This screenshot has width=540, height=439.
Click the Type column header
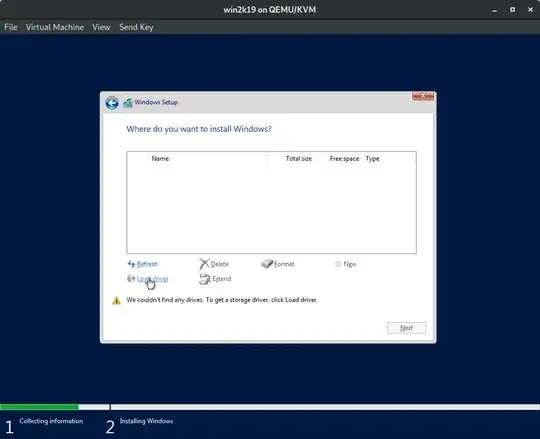pos(372,159)
